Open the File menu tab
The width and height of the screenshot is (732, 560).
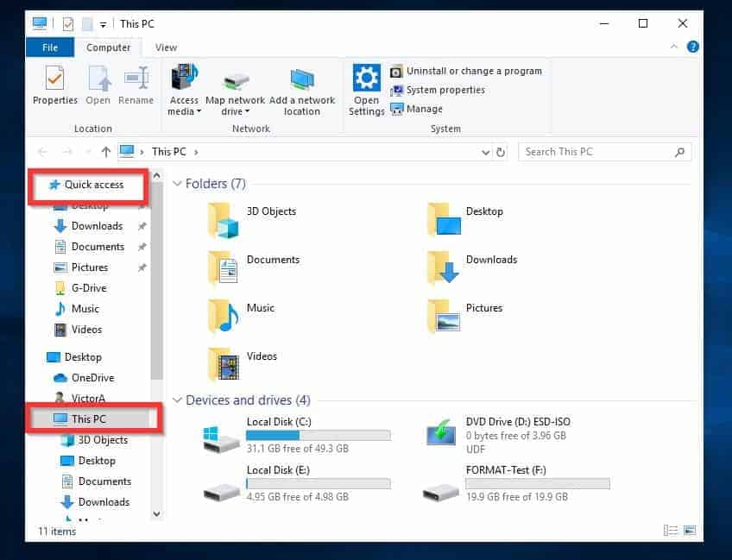50,47
